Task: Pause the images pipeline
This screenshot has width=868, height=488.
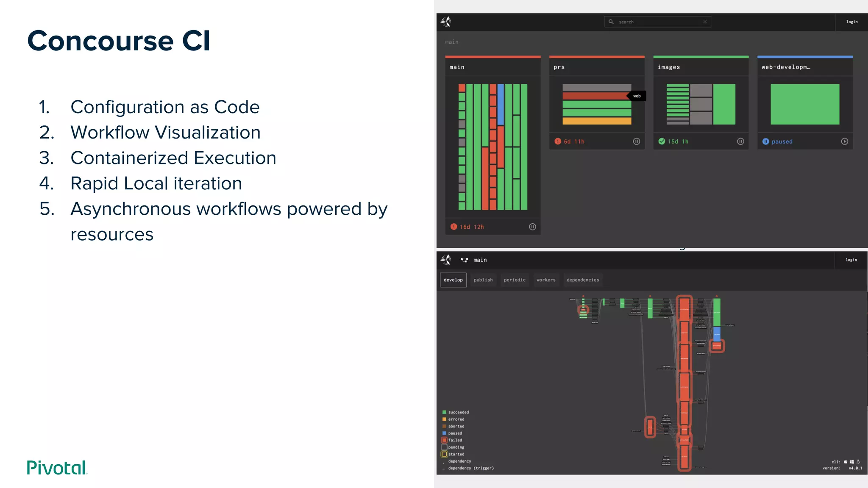Action: click(x=740, y=141)
